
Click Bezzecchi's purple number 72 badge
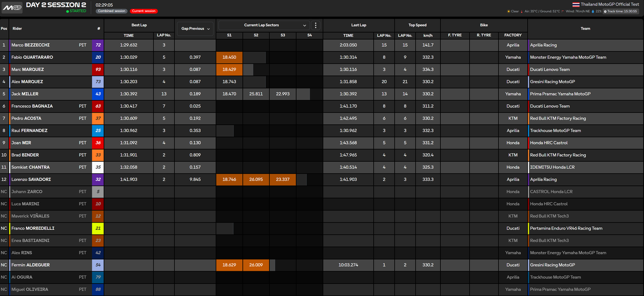pos(98,45)
